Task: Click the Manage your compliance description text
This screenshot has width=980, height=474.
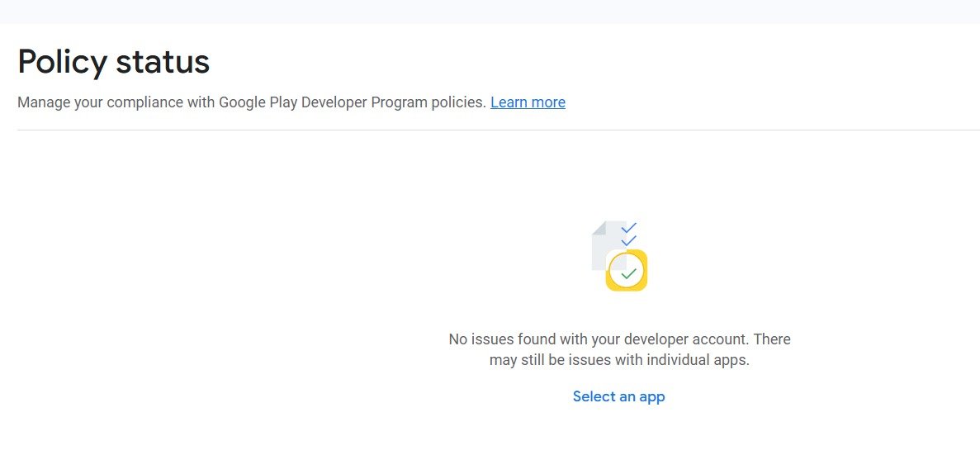Action: (252, 102)
